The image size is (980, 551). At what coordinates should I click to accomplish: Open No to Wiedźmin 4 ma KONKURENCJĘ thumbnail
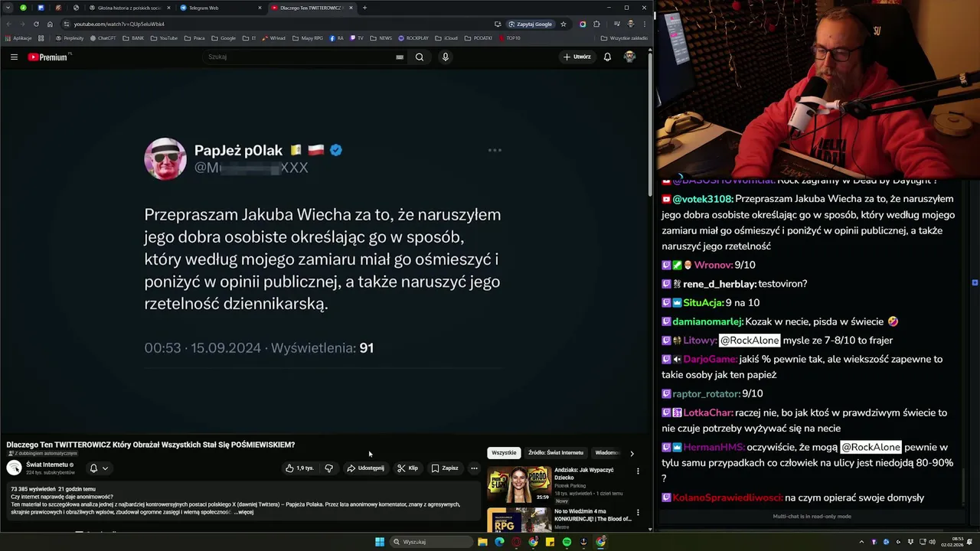tap(518, 520)
